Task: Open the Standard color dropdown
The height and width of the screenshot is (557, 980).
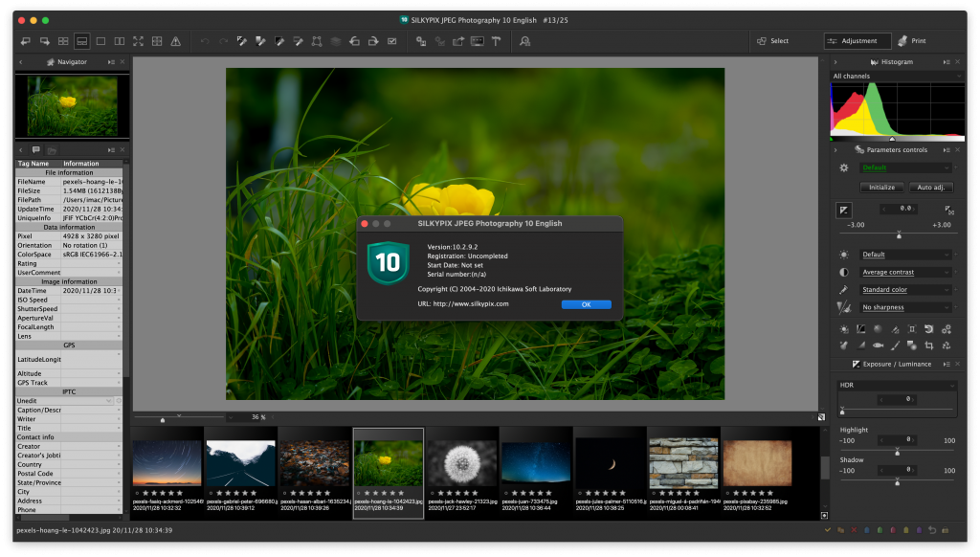Action: [905, 289]
